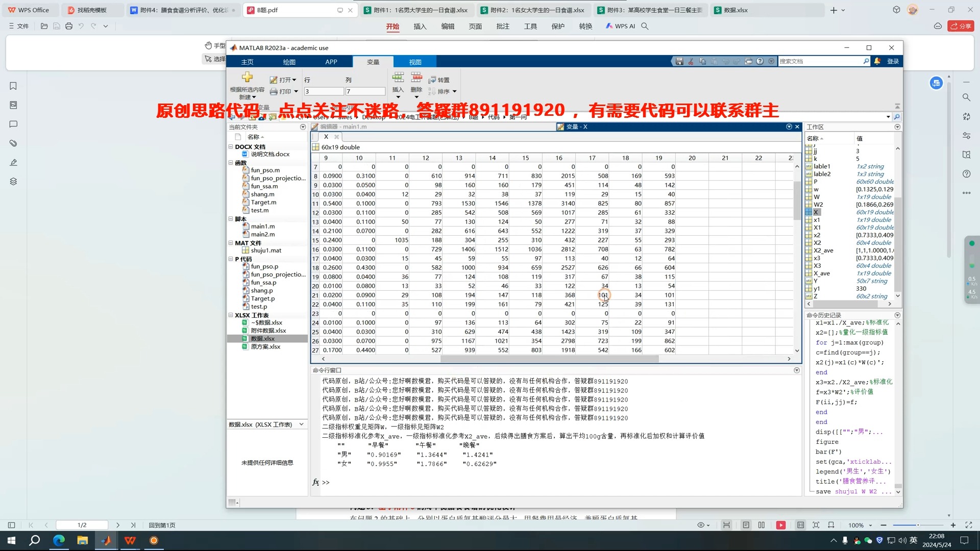Click the WPS 分享 share button
Screen dimensions: 980x551
pos(961,26)
